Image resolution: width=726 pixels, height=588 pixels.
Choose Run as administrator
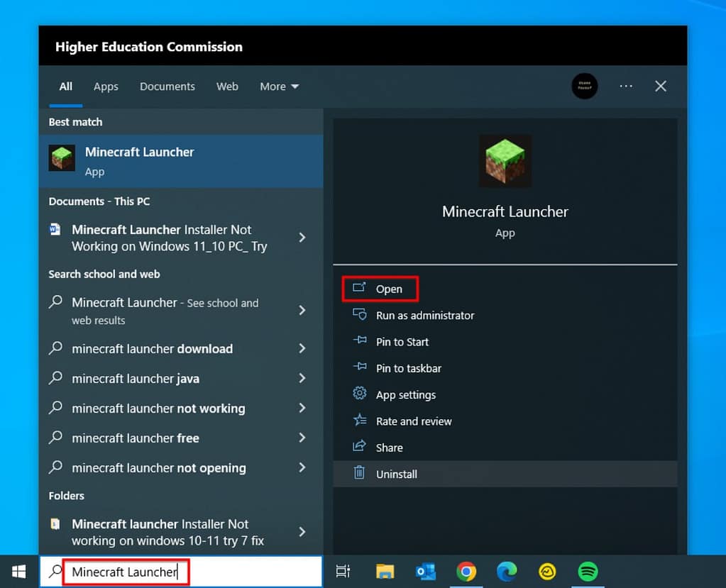[x=425, y=316]
